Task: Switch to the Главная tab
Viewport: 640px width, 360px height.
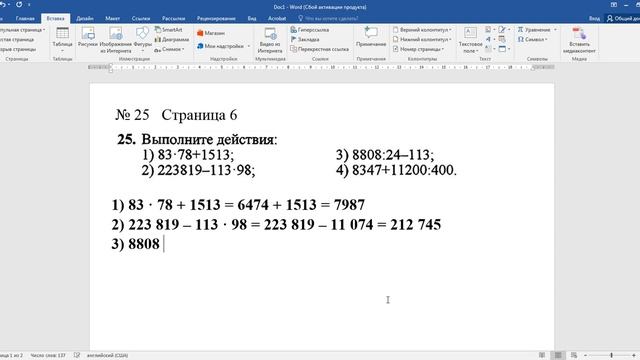Action: [x=25, y=18]
